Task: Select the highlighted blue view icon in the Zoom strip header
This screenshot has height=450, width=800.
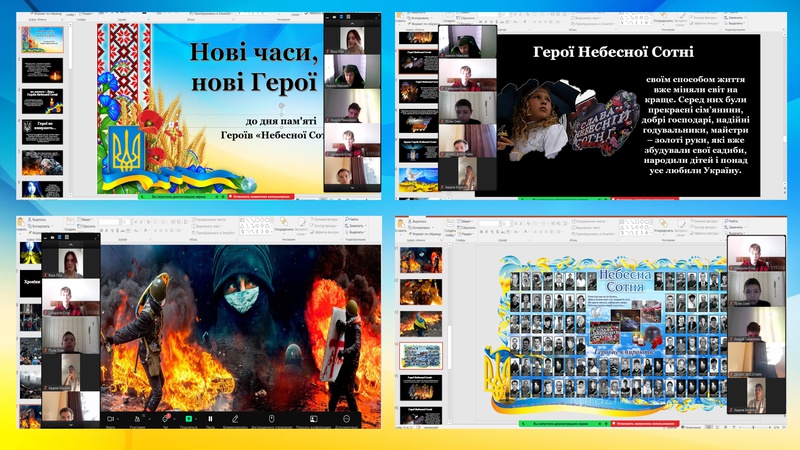Action: (59, 237)
